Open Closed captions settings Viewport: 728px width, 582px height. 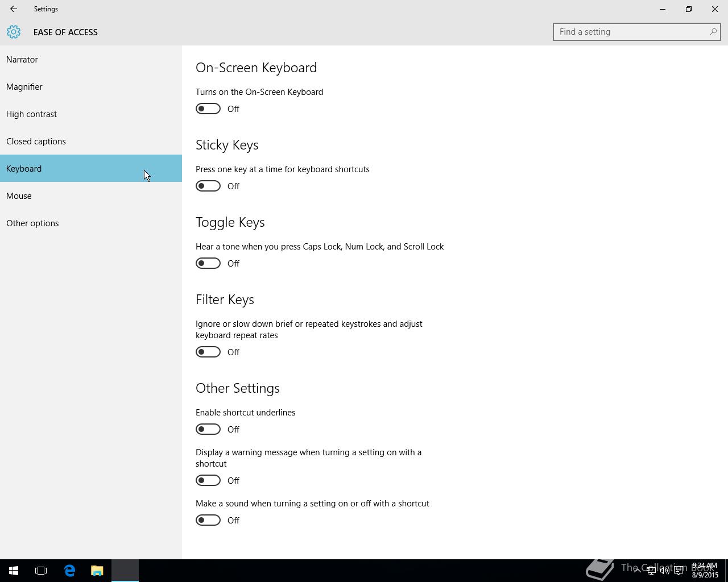coord(91,141)
